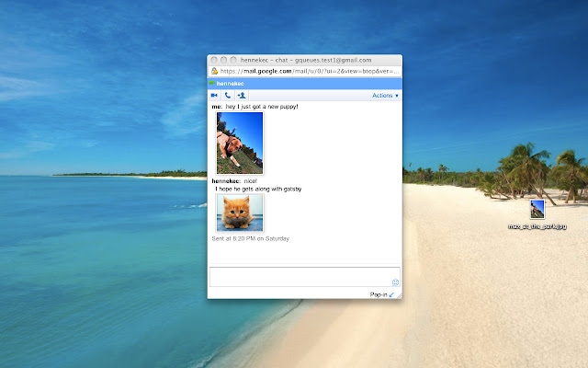
Task: Start a voice call using phone icon
Action: [x=227, y=95]
